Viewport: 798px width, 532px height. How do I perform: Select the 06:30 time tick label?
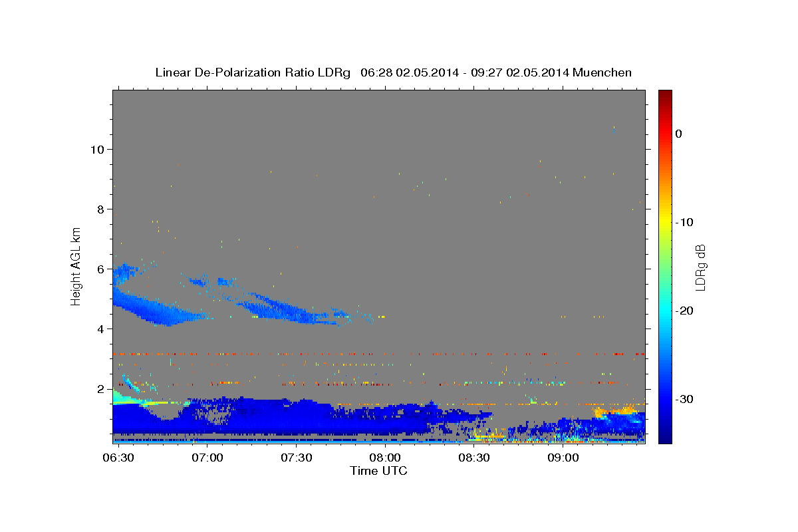click(118, 458)
